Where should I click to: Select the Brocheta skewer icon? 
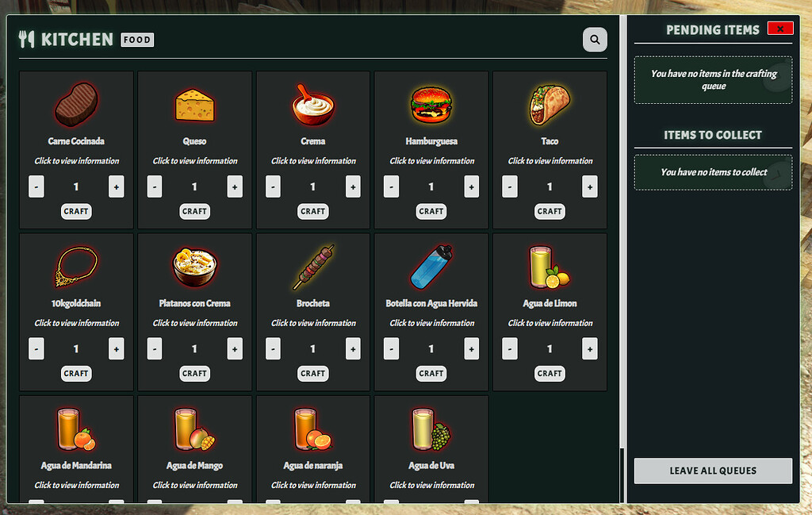point(312,267)
